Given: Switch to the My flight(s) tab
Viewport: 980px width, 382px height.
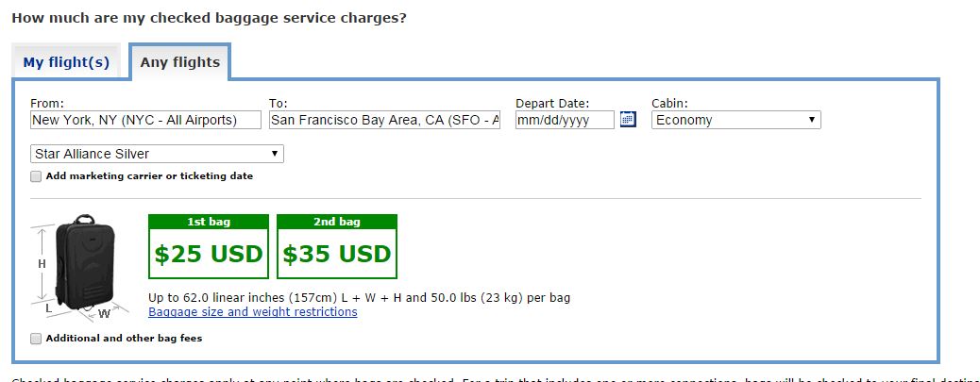Looking at the screenshot, I should coord(66,63).
